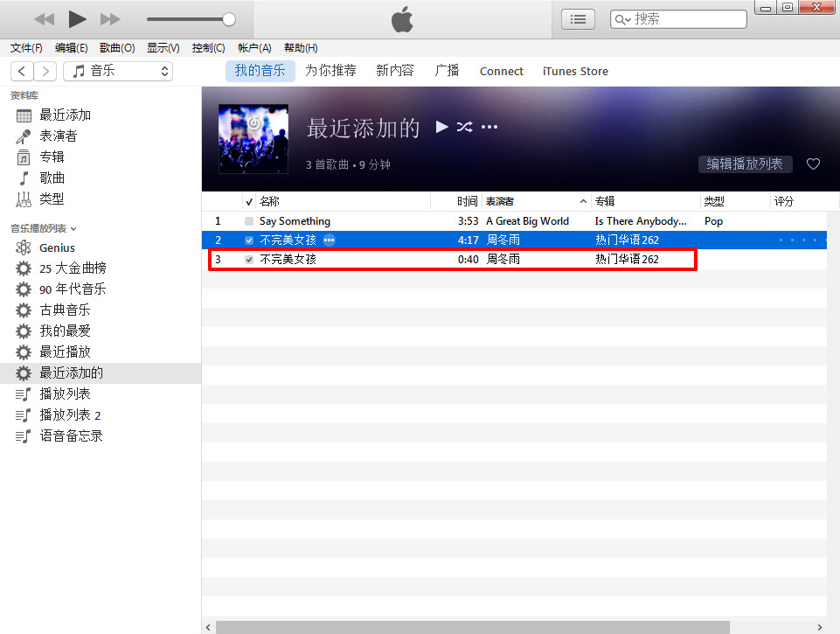Sort by the 专辑 column header
The width and height of the screenshot is (840, 634).
605,201
